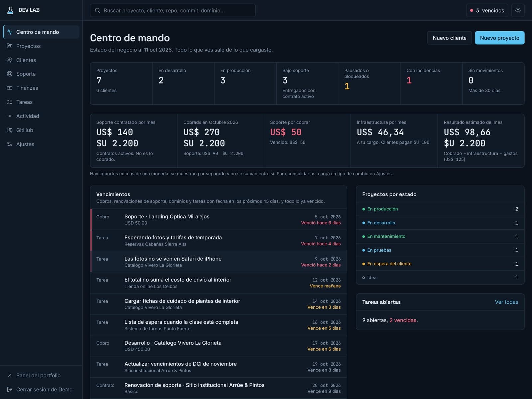Open Centro de mando menu item
The width and height of the screenshot is (532, 399).
pos(41,32)
